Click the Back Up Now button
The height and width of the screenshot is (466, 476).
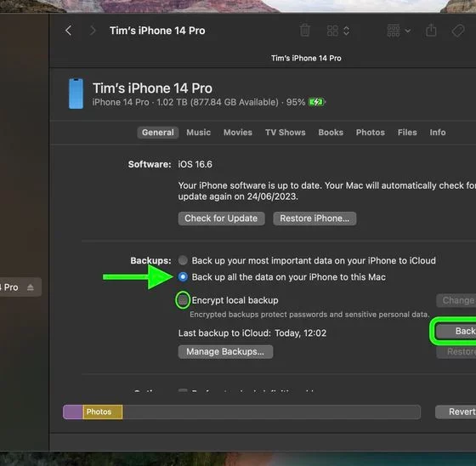pyautogui.click(x=456, y=331)
